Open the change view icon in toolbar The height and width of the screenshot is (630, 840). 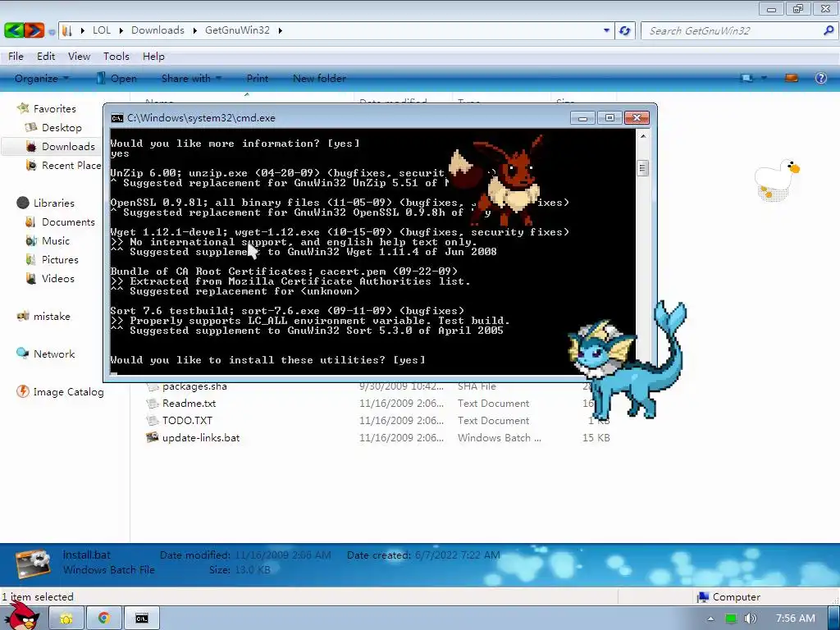coord(746,78)
